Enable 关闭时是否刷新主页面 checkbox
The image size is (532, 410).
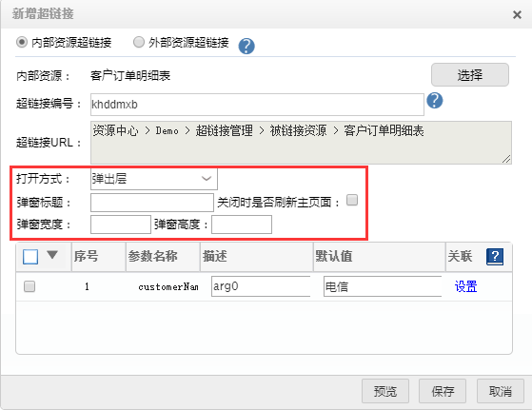pyautogui.click(x=352, y=200)
